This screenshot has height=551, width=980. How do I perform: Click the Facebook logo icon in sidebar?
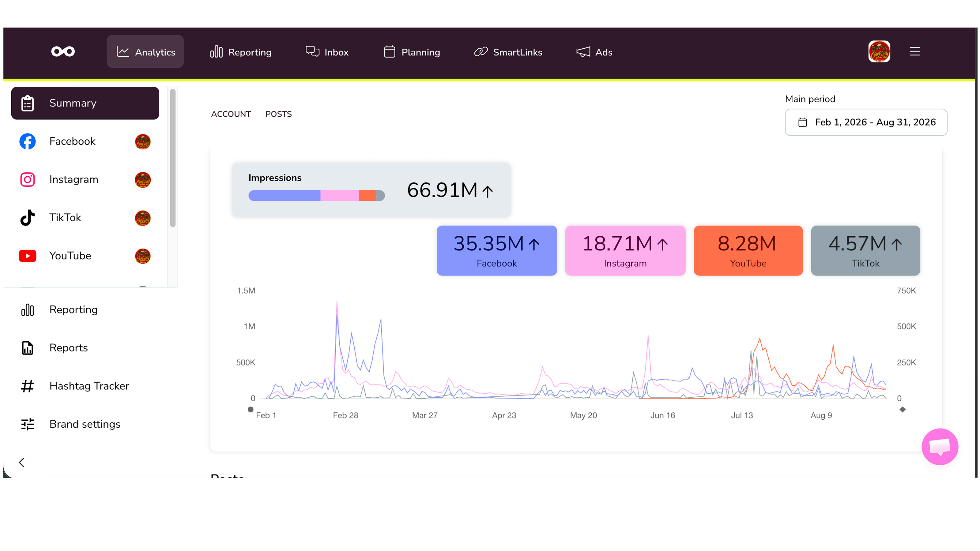pyautogui.click(x=27, y=141)
